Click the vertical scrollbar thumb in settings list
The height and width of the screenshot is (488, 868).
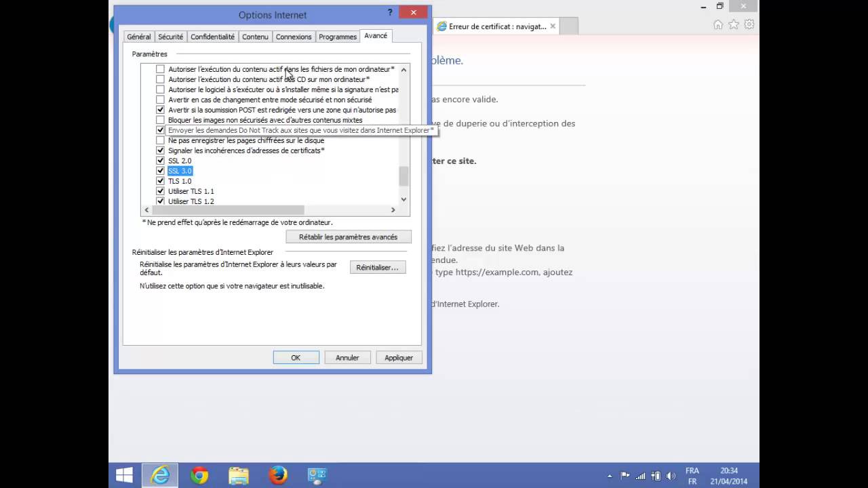point(403,176)
